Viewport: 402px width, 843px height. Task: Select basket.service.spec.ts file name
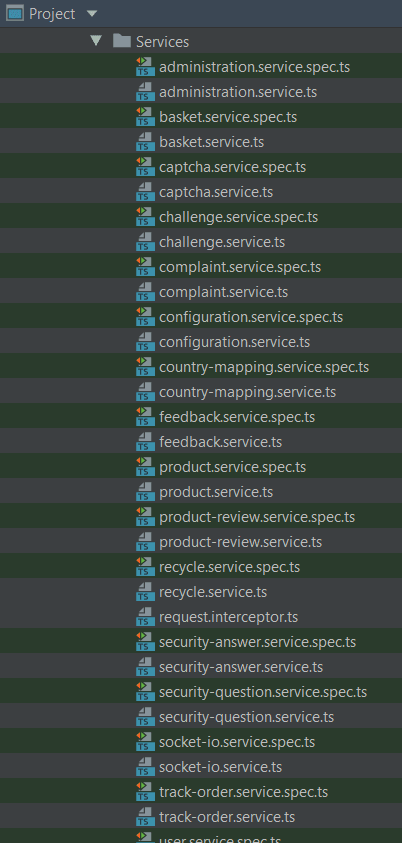pyautogui.click(x=228, y=117)
